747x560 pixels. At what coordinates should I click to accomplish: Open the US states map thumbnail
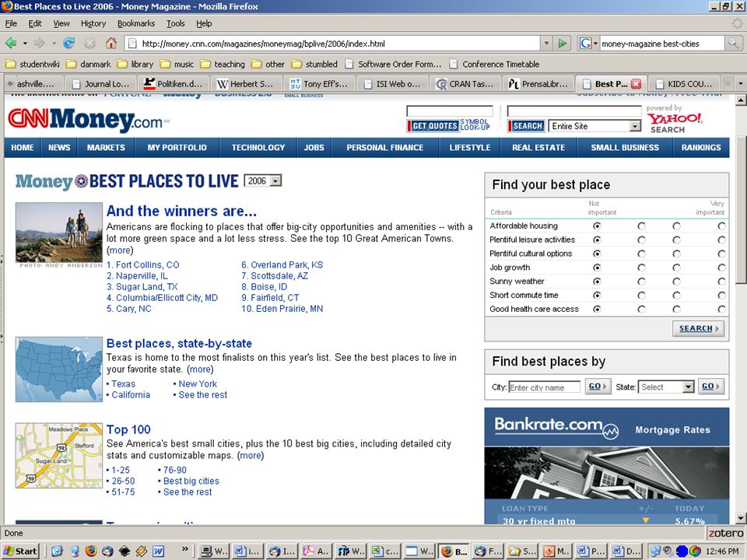click(x=59, y=369)
